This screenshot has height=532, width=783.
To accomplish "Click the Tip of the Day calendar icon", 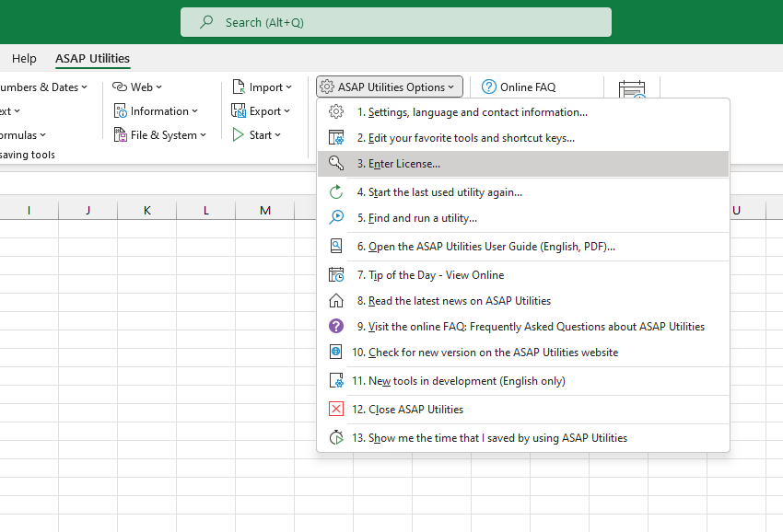I will pos(336,274).
